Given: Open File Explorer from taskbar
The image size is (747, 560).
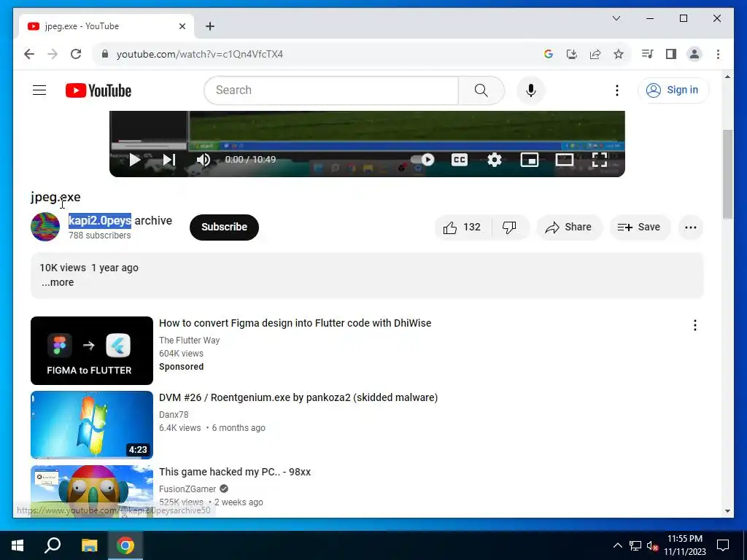Looking at the screenshot, I should pos(89,545).
